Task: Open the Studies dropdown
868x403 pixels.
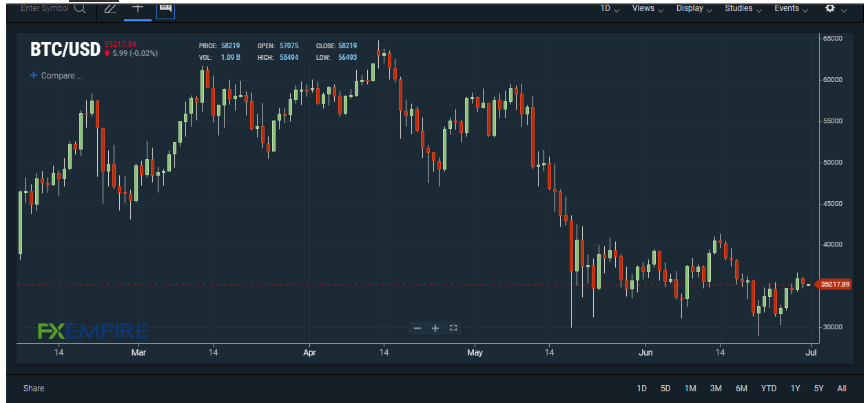Action: [x=743, y=9]
